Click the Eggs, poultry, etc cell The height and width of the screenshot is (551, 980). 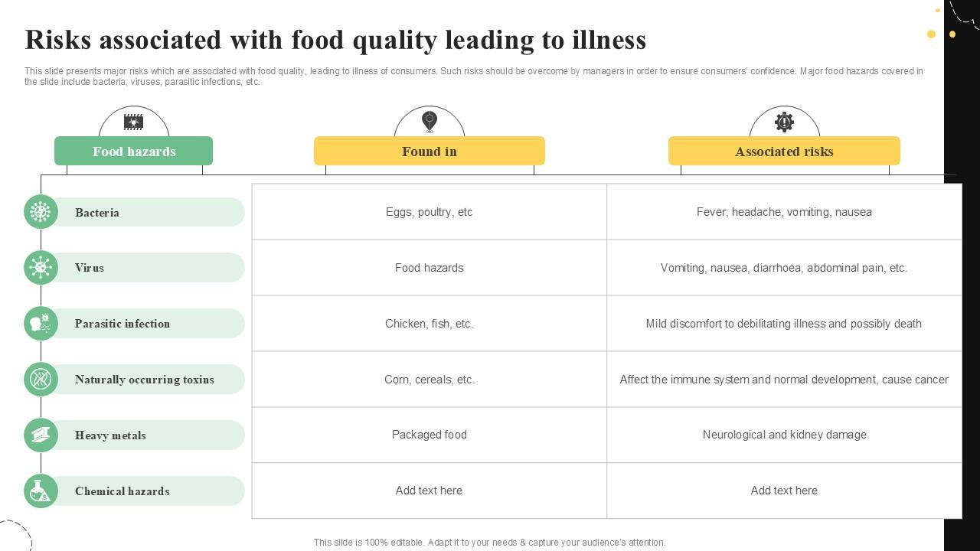coord(430,212)
